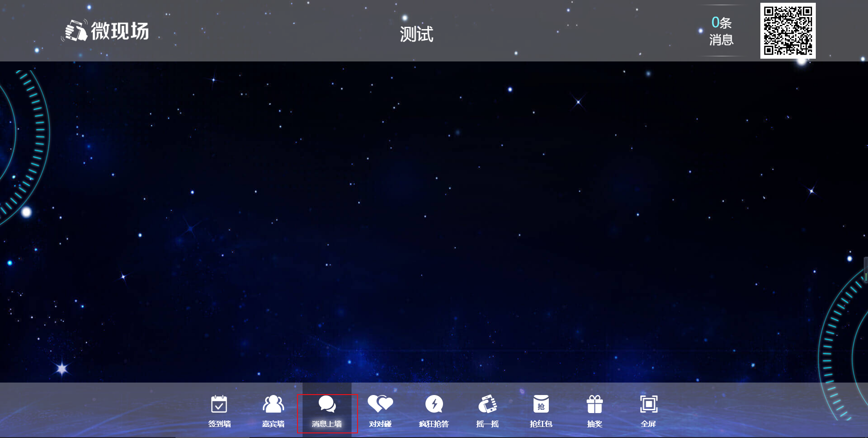Click the QR code image
Viewport: 868px width, 438px height.
click(x=788, y=31)
